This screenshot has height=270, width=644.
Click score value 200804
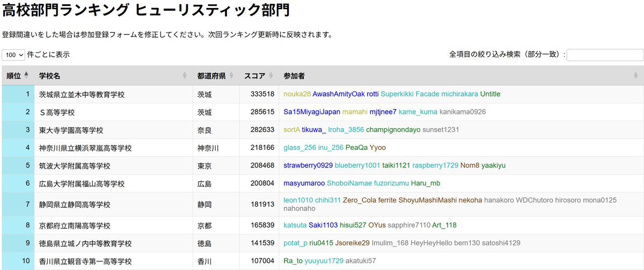tap(262, 184)
